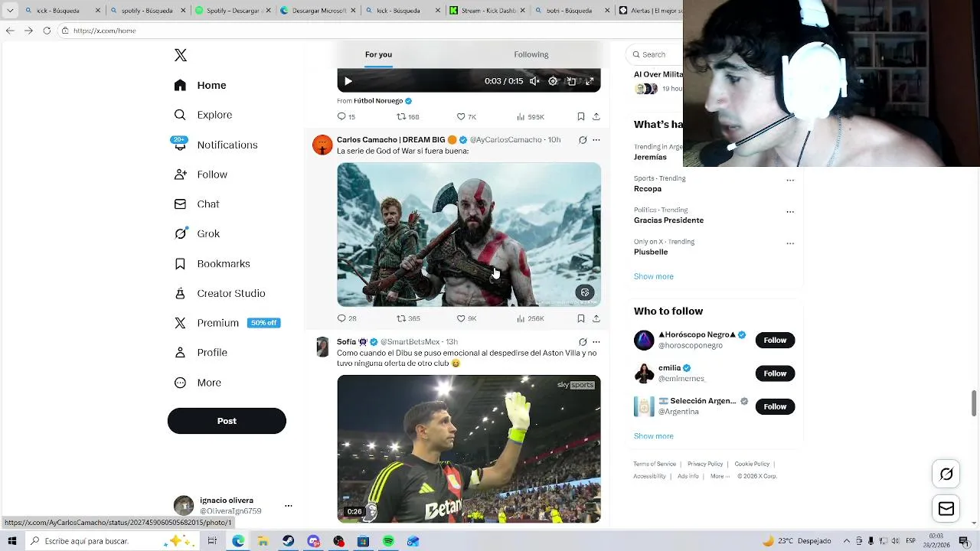This screenshot has height=551, width=980.
Task: Switch to the Spotify – Descargar browser tab
Action: pos(231,11)
